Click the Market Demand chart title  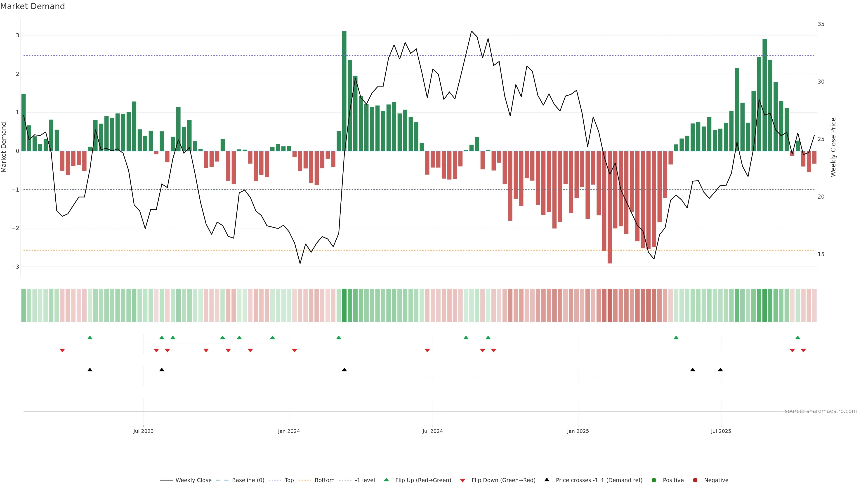(x=32, y=6)
